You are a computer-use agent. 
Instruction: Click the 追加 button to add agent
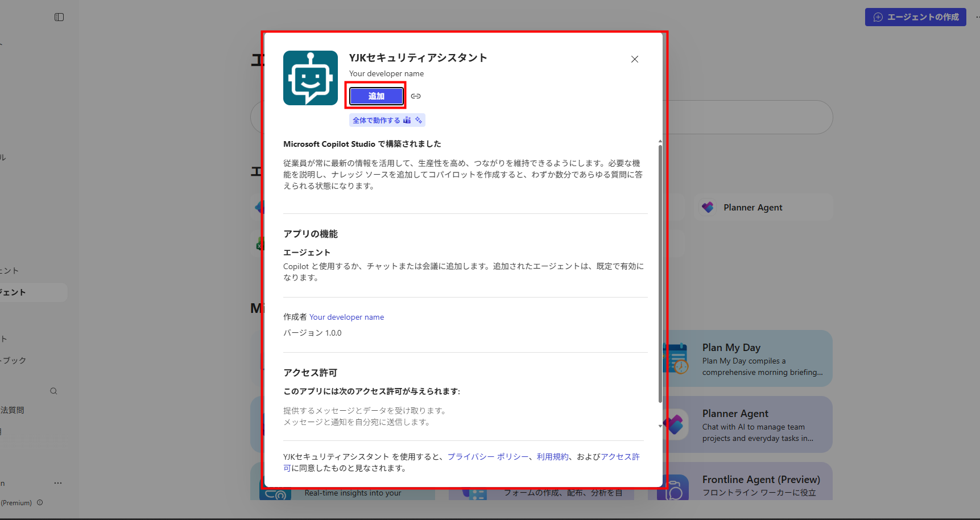click(x=376, y=96)
